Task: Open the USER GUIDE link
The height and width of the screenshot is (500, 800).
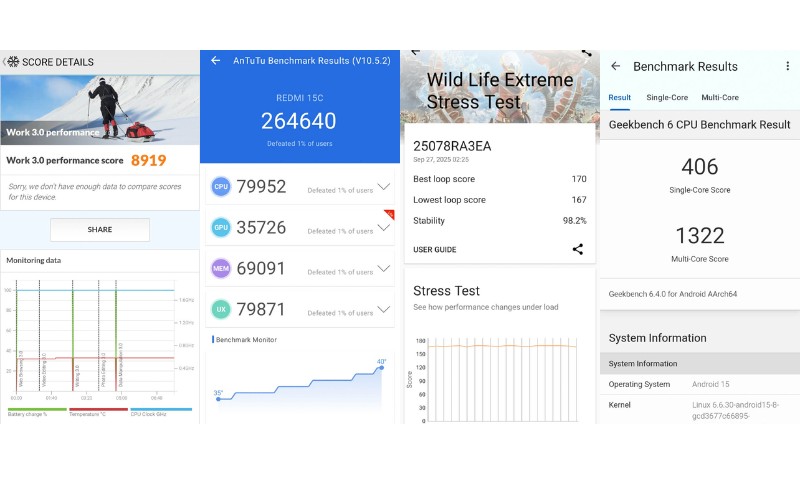Action: pyautogui.click(x=435, y=249)
